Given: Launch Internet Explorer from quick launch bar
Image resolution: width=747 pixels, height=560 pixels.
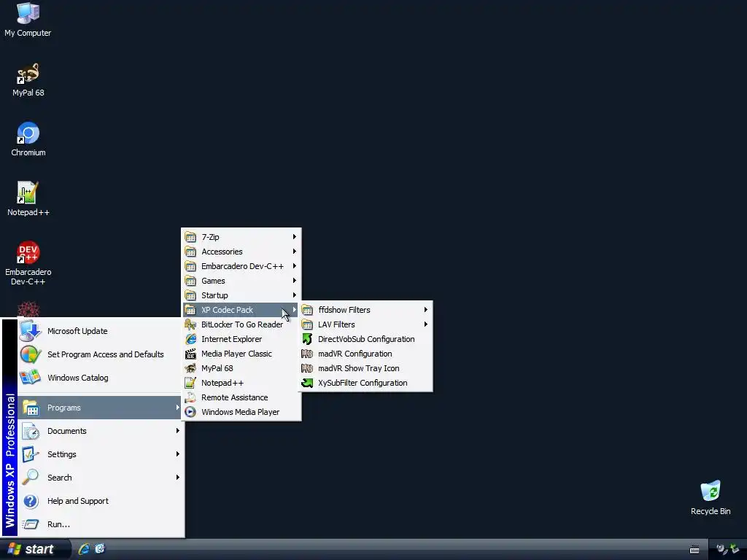Looking at the screenshot, I should 85,549.
